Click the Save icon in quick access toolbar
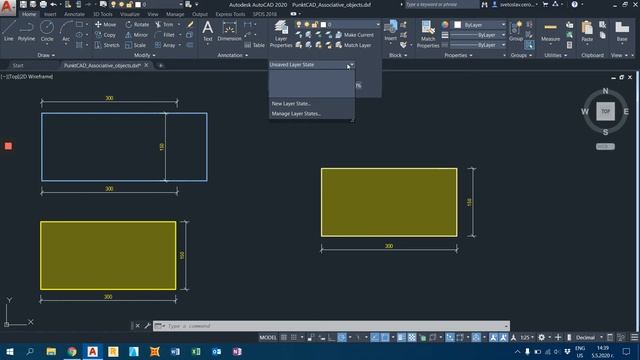The width and height of the screenshot is (640, 360). coord(23,4)
